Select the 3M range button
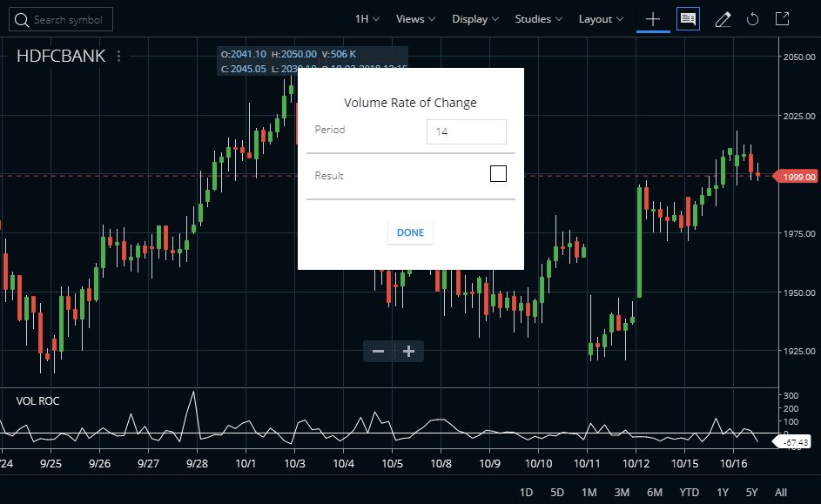This screenshot has height=504, width=821. point(622,493)
